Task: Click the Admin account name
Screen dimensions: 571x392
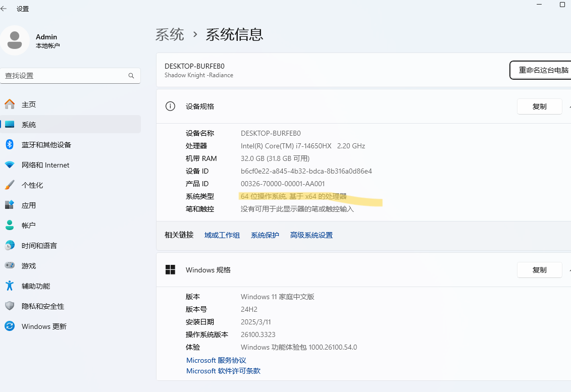Action: [x=46, y=37]
